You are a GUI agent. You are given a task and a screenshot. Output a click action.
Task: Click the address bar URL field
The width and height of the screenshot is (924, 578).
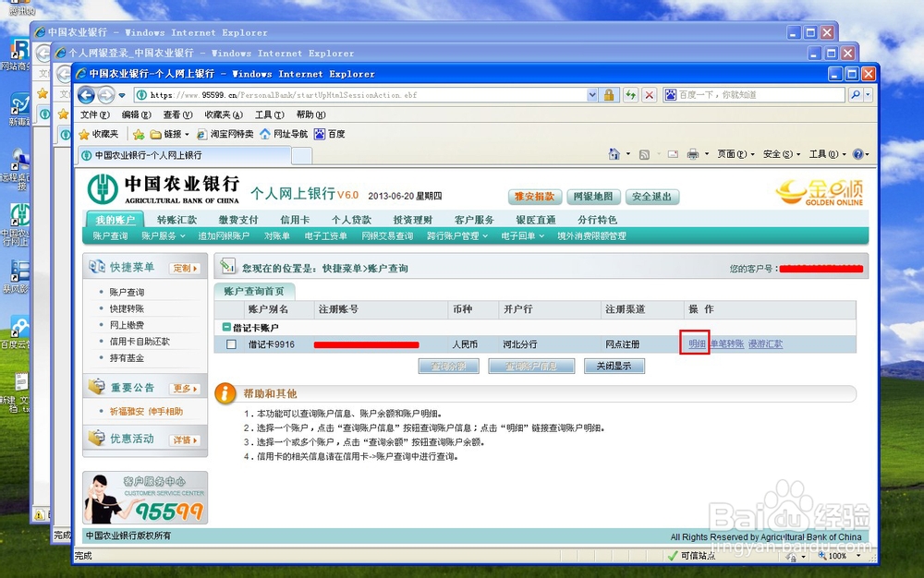coord(360,95)
